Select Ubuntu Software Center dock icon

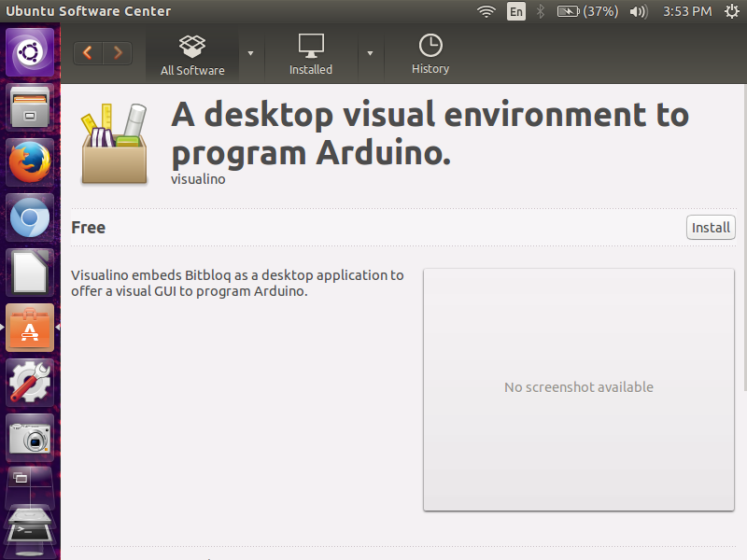[x=30, y=328]
